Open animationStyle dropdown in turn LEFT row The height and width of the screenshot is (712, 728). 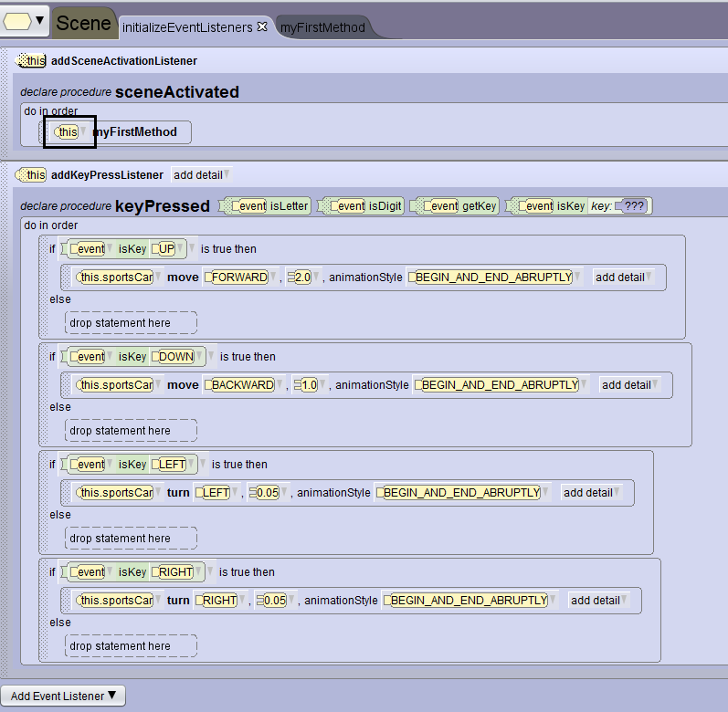click(462, 493)
